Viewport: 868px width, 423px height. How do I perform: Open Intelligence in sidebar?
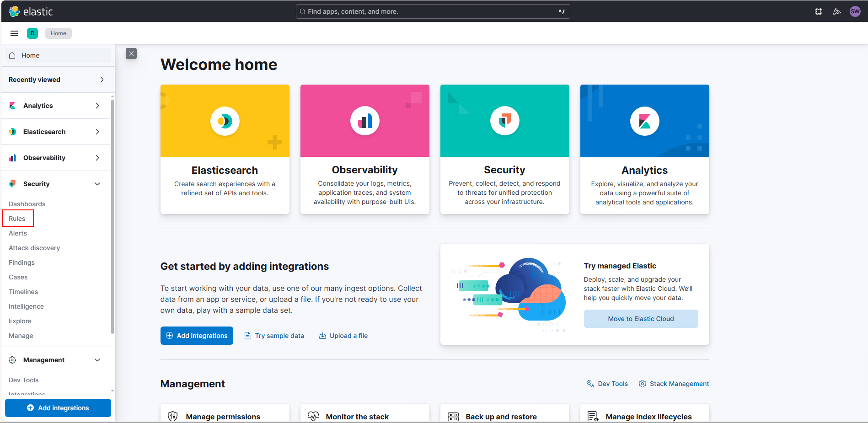[x=27, y=306]
